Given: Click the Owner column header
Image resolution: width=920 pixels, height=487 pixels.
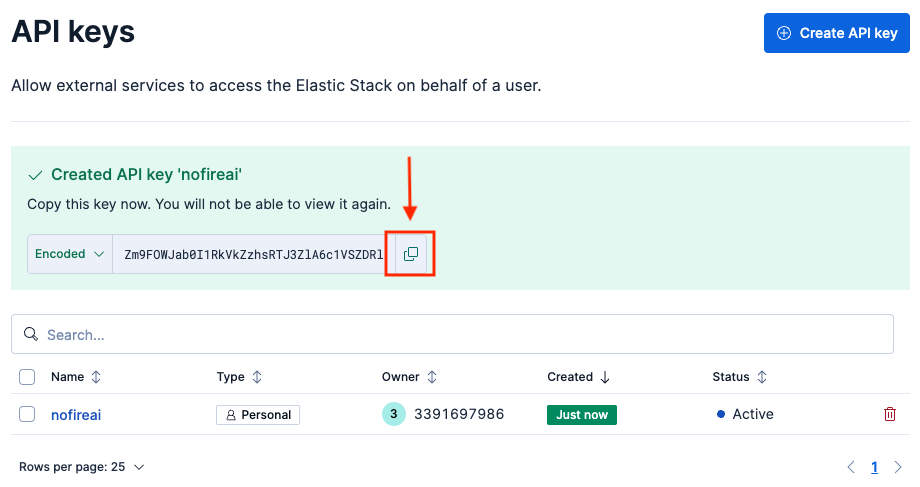Looking at the screenshot, I should point(401,377).
